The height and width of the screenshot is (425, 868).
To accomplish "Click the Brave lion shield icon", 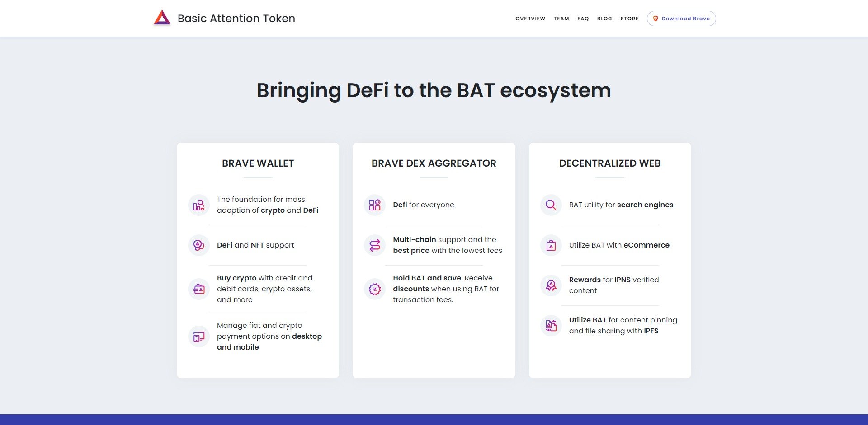I will (x=656, y=19).
